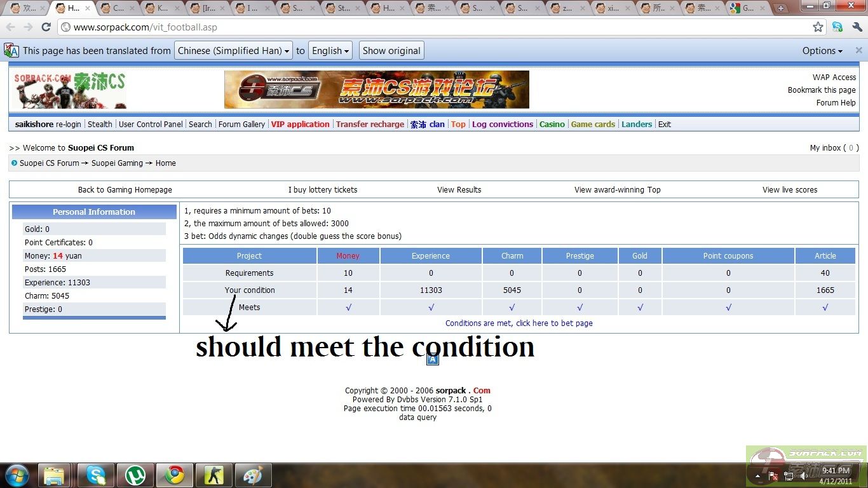Expand the translation Options menu

[x=822, y=51]
